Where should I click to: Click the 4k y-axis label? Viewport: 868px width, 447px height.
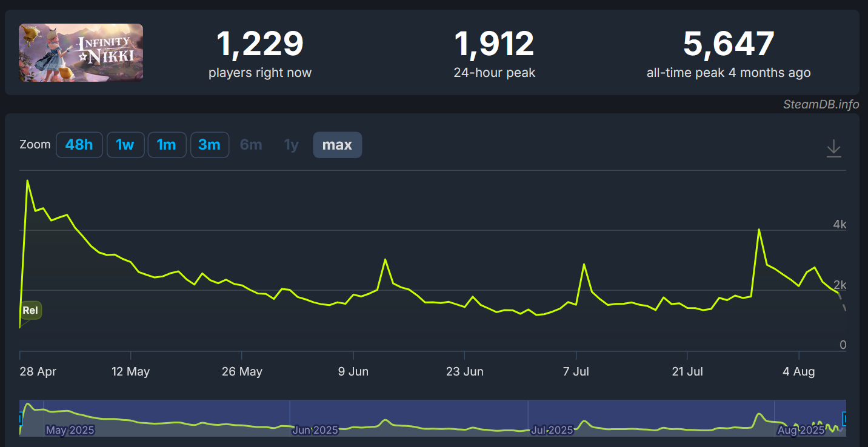coord(840,225)
